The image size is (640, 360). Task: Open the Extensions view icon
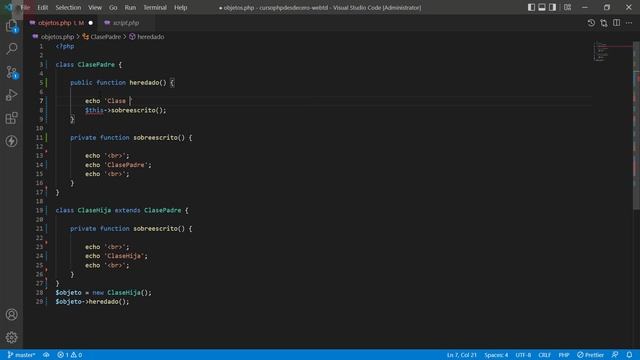click(x=11, y=118)
